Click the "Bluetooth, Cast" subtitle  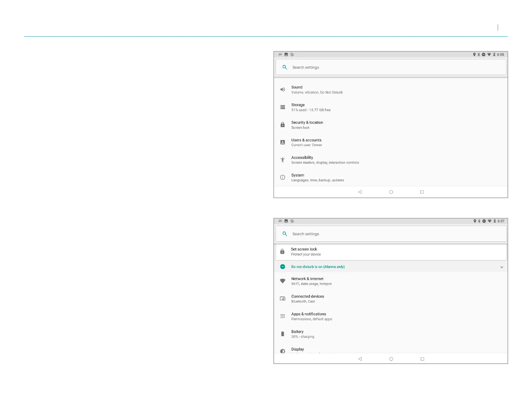coord(303,302)
